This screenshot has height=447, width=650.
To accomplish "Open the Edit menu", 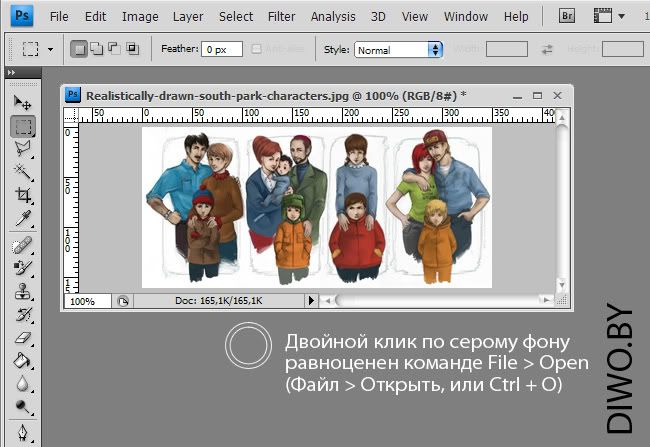I will click(95, 17).
